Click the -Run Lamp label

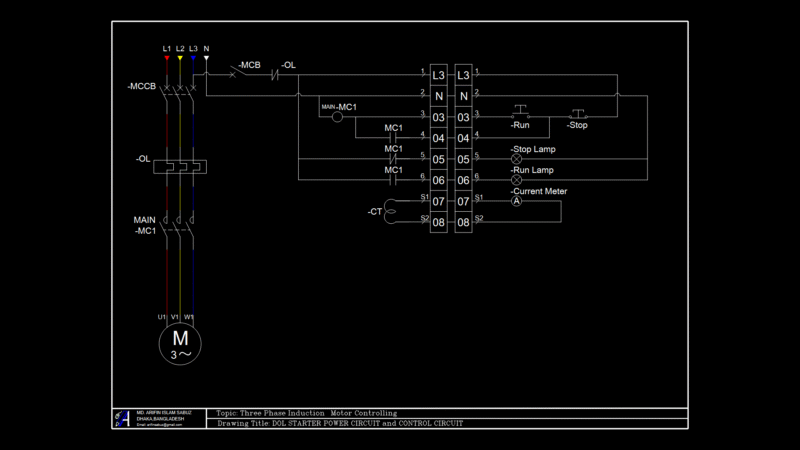click(x=532, y=170)
